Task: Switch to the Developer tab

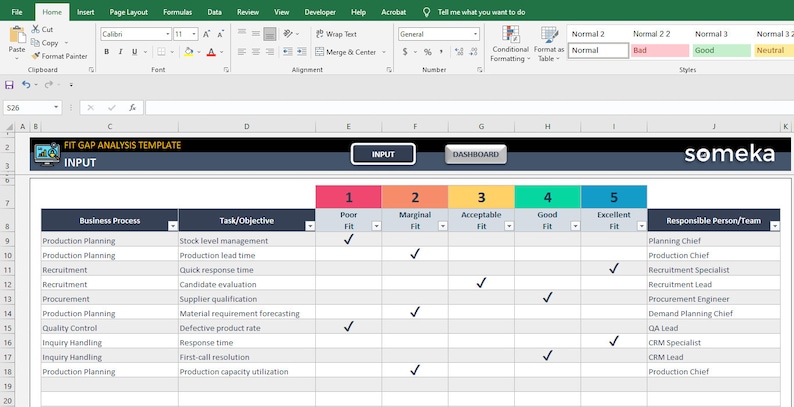Action: point(320,12)
